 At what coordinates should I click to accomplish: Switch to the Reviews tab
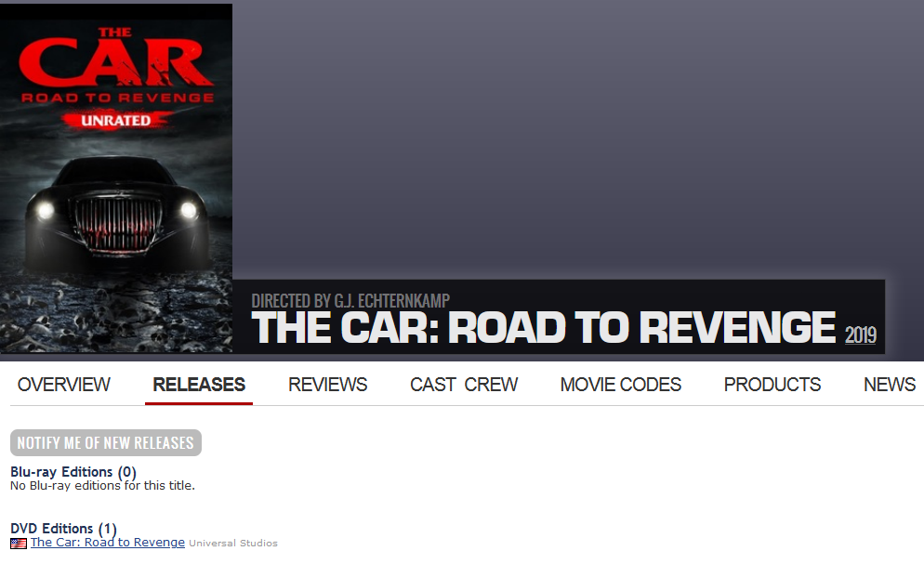click(327, 385)
